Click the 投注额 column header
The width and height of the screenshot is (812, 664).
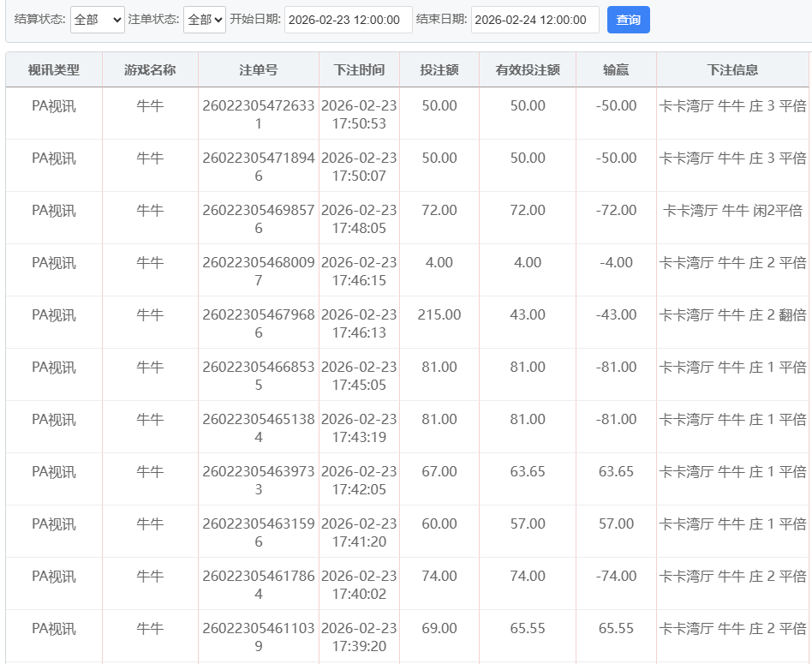(x=439, y=69)
